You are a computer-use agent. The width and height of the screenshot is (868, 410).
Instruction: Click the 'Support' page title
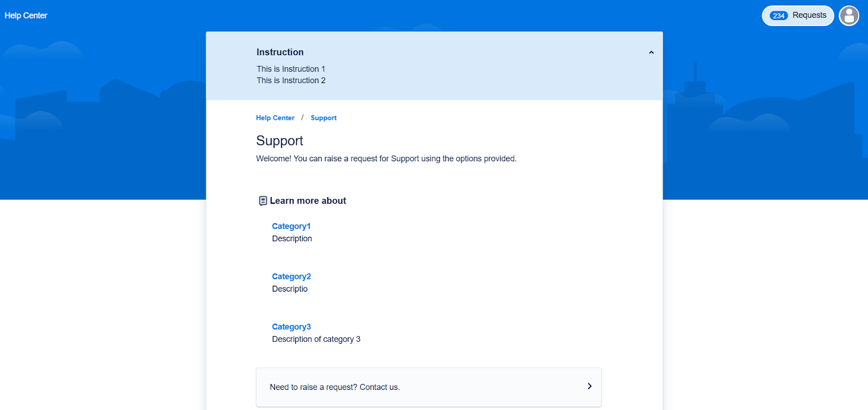click(279, 141)
